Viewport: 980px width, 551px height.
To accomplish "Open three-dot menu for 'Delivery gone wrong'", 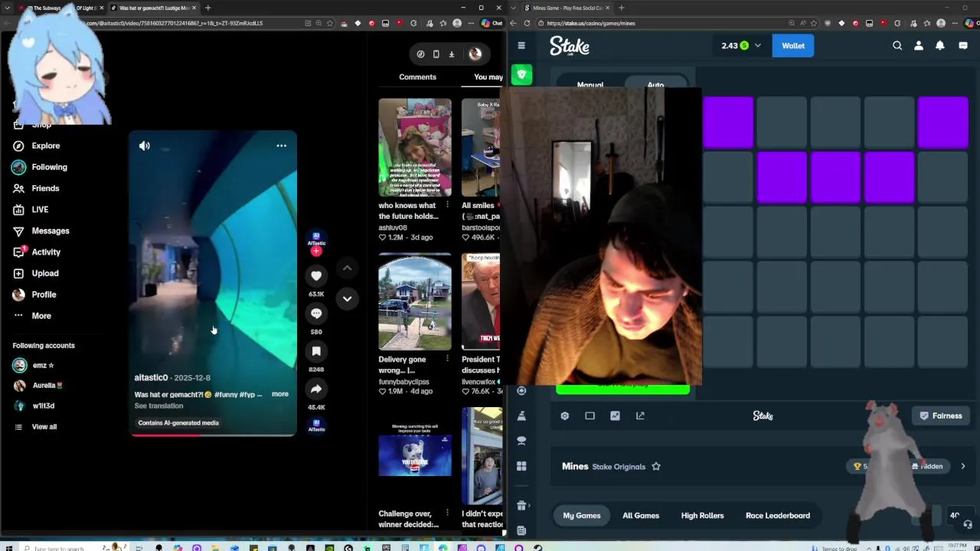I will pyautogui.click(x=447, y=360).
